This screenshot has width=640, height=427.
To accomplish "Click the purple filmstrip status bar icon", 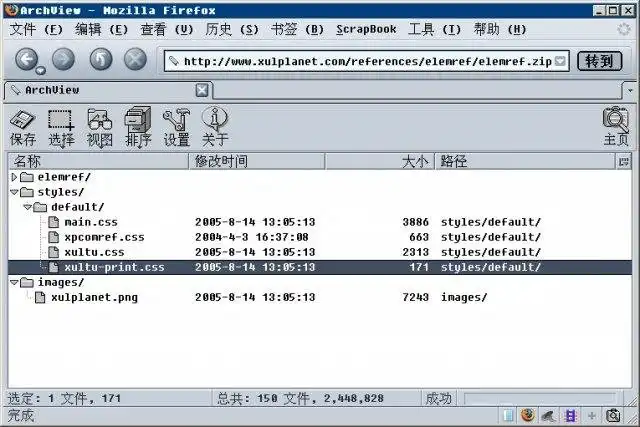I will pos(570,416).
